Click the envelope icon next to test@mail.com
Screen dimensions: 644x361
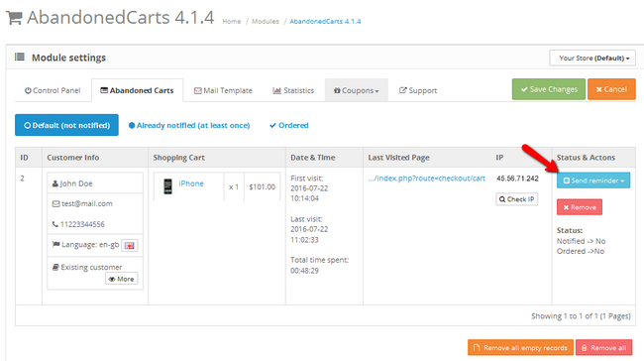(x=55, y=204)
